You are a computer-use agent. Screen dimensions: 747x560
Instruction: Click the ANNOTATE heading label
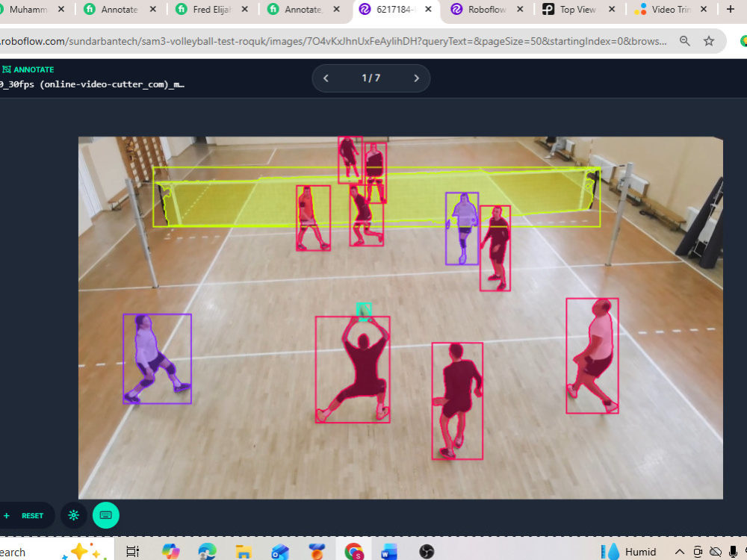point(34,69)
